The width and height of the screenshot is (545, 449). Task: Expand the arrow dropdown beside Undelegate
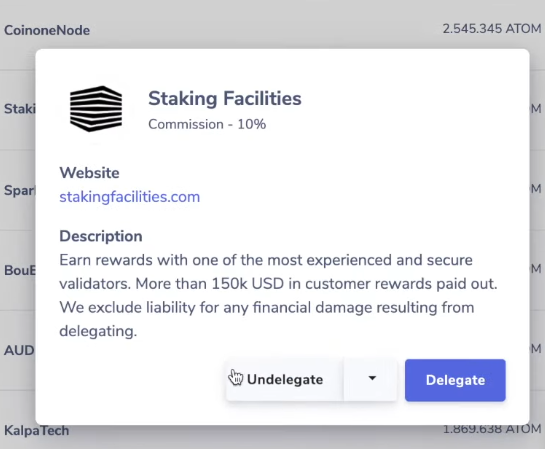tap(372, 379)
